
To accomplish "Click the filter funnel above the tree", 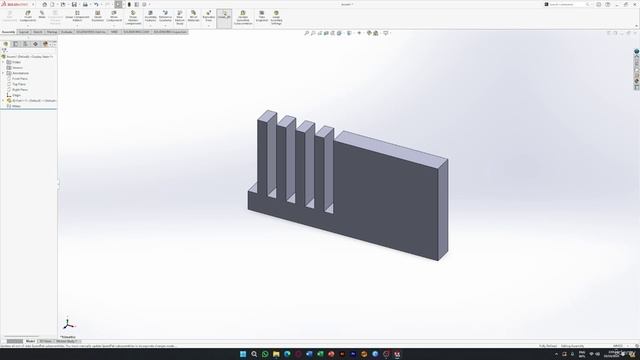I will 4,50.
